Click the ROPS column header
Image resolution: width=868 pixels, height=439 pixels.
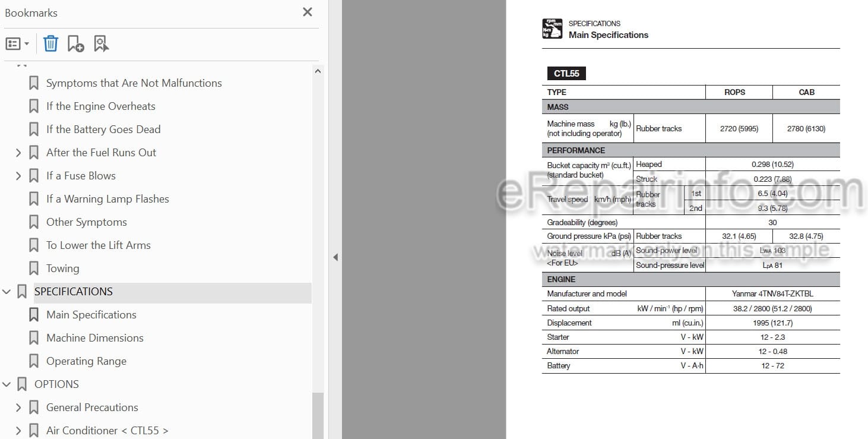point(735,92)
